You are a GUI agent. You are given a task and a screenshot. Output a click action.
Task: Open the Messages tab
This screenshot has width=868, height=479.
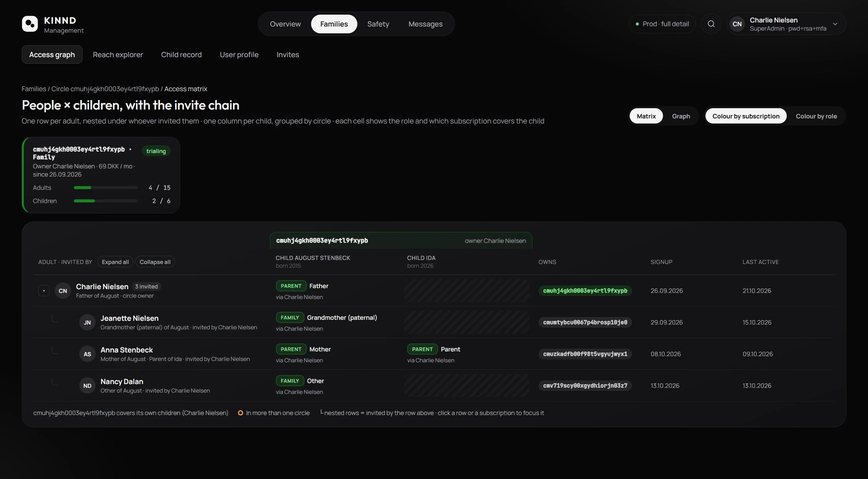[425, 24]
